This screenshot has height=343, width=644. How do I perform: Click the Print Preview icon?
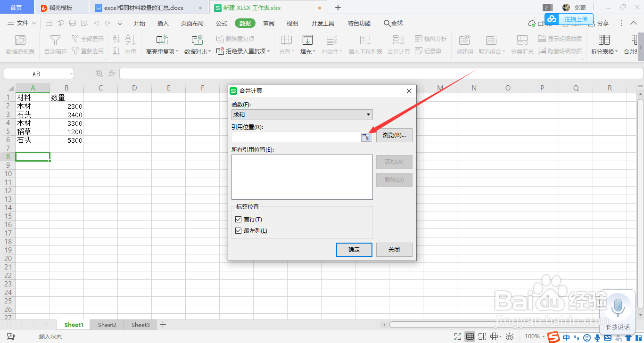(84, 23)
